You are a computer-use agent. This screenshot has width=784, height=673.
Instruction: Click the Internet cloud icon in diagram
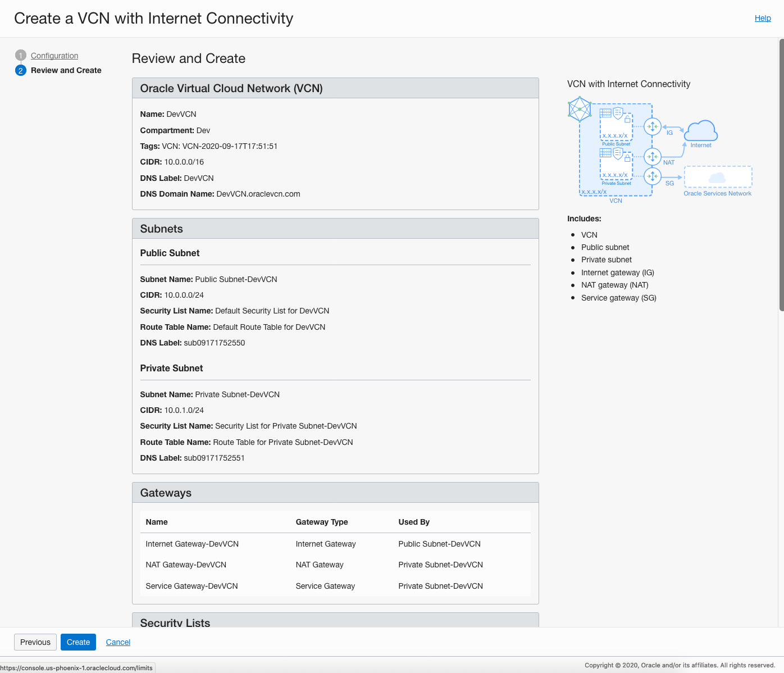pyautogui.click(x=700, y=131)
